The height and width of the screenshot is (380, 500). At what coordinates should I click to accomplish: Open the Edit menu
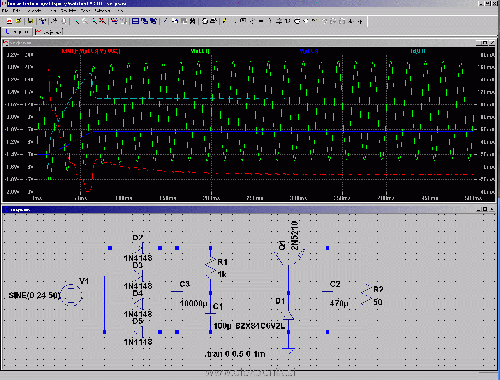click(16, 11)
